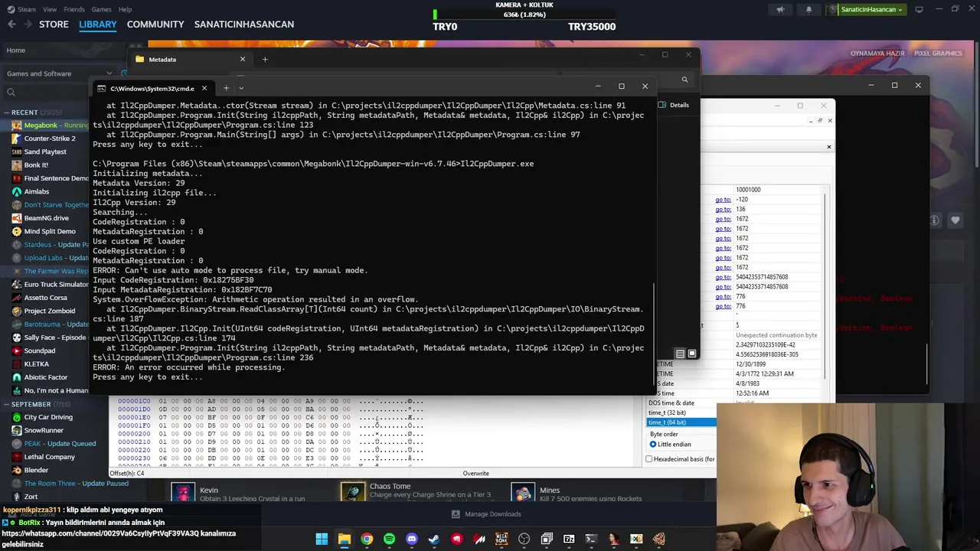Select time_t (32 bit) row in inspector
The height and width of the screenshot is (551, 980).
click(681, 412)
